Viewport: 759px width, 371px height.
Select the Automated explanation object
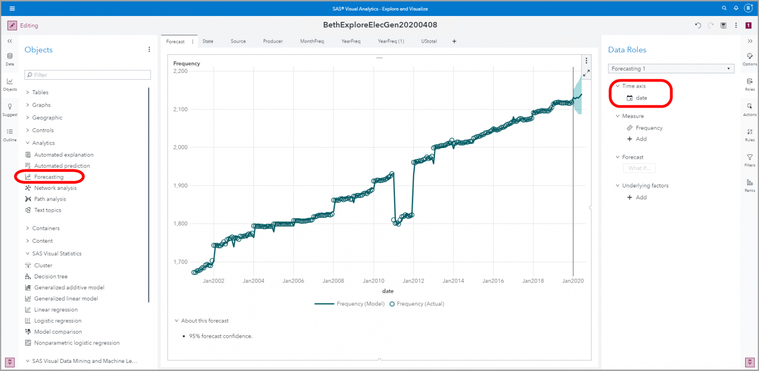tap(60, 155)
